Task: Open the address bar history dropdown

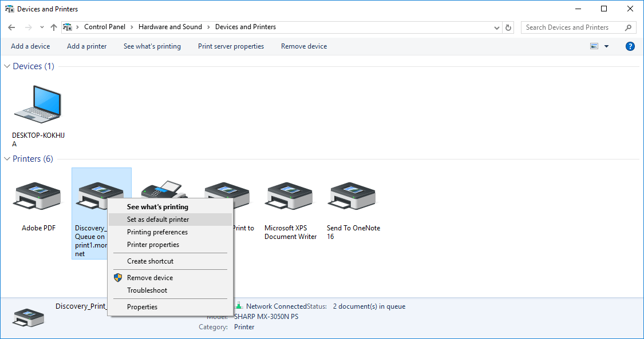Action: 496,27
